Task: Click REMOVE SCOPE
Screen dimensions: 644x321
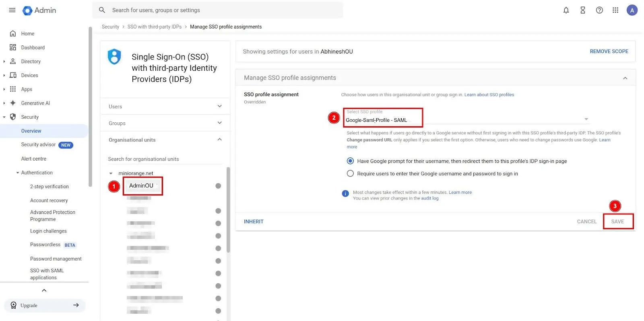Action: pyautogui.click(x=609, y=51)
